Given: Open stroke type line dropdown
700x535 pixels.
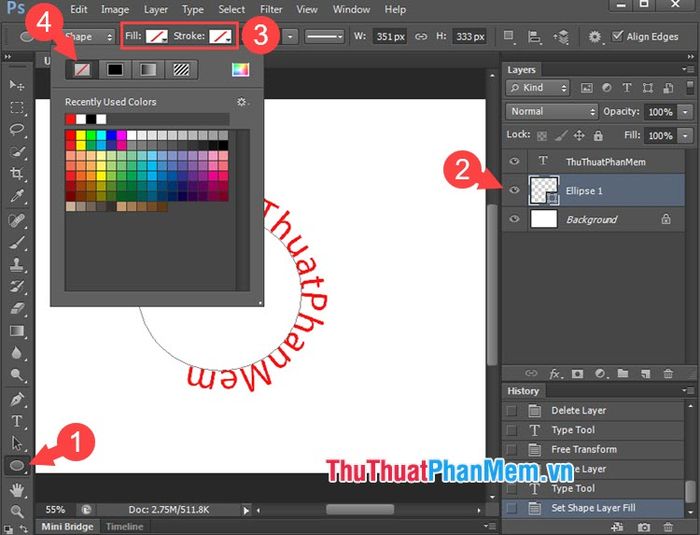Looking at the screenshot, I should 324,37.
